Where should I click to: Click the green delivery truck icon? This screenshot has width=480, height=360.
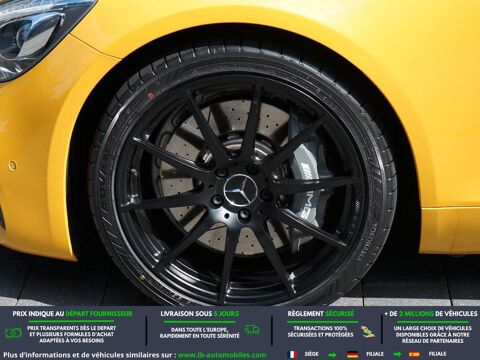pyautogui.click(x=252, y=330)
